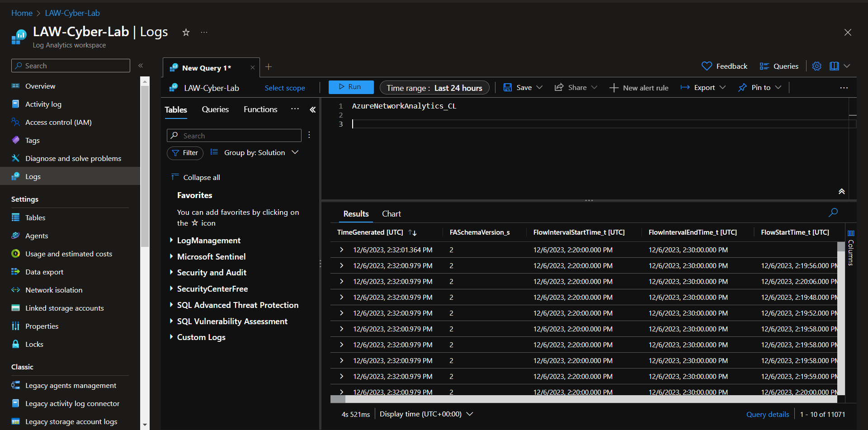Go to Home breadcrumb

[x=22, y=13]
